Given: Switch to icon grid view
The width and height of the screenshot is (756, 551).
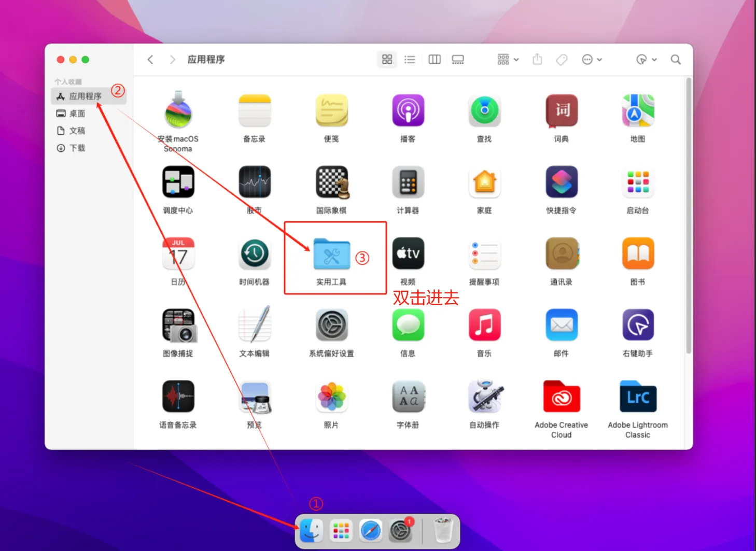Looking at the screenshot, I should point(387,60).
